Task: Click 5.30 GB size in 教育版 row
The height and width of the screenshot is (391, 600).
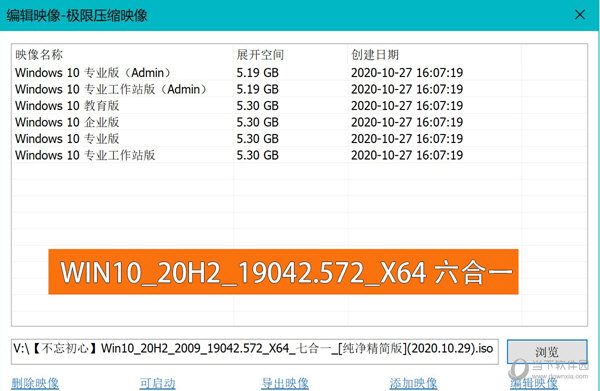Action: point(258,105)
